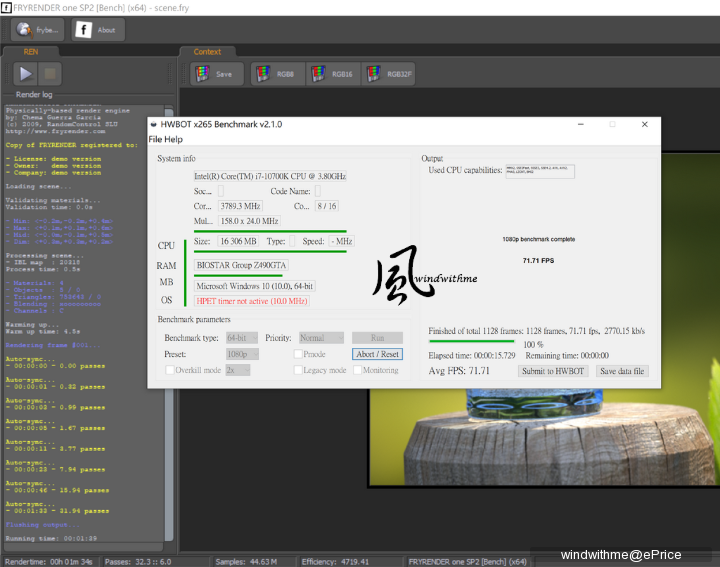Click the benchmark progress bar
Viewport: 720px width, 567px height.
click(x=472, y=341)
